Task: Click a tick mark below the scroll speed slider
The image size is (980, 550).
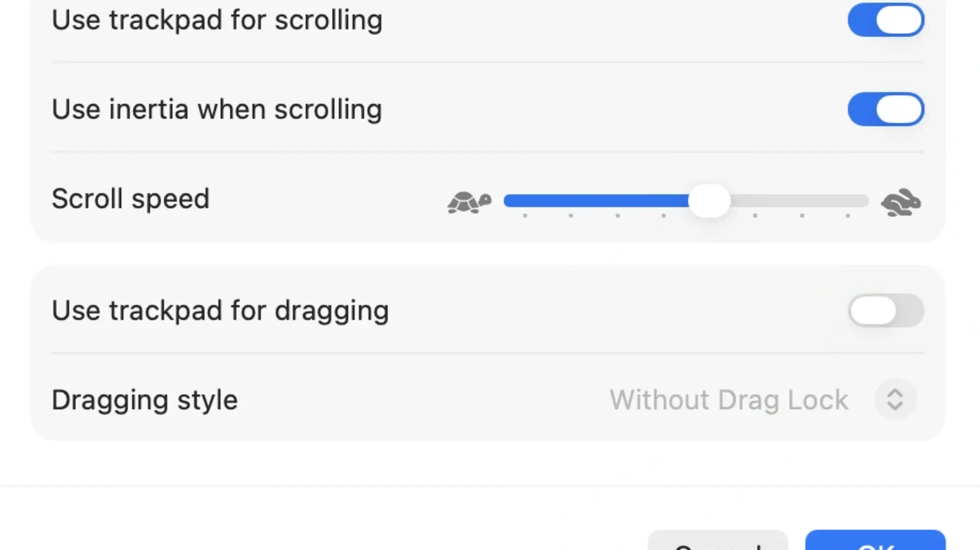Action: click(x=571, y=216)
